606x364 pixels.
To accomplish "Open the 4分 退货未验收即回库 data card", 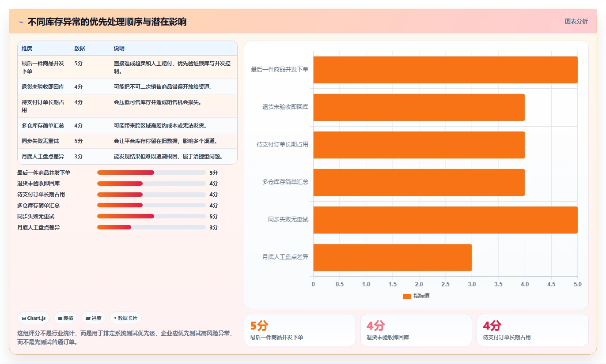I will pyautogui.click(x=416, y=330).
